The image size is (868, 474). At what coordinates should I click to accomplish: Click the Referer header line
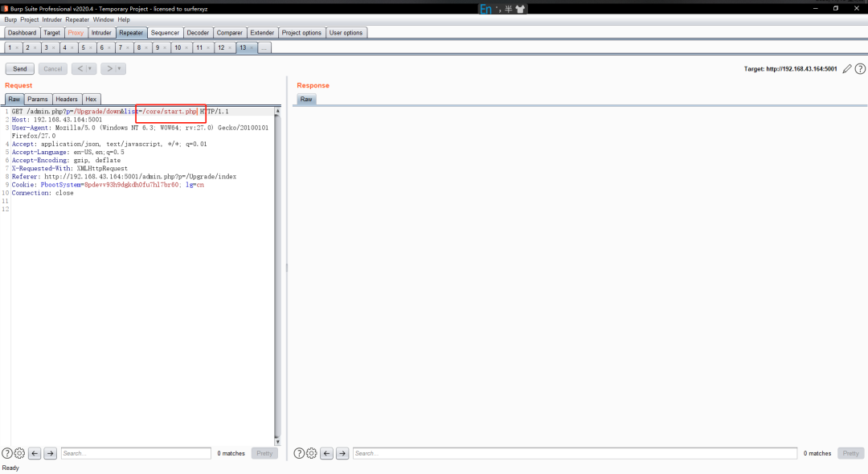pyautogui.click(x=124, y=177)
